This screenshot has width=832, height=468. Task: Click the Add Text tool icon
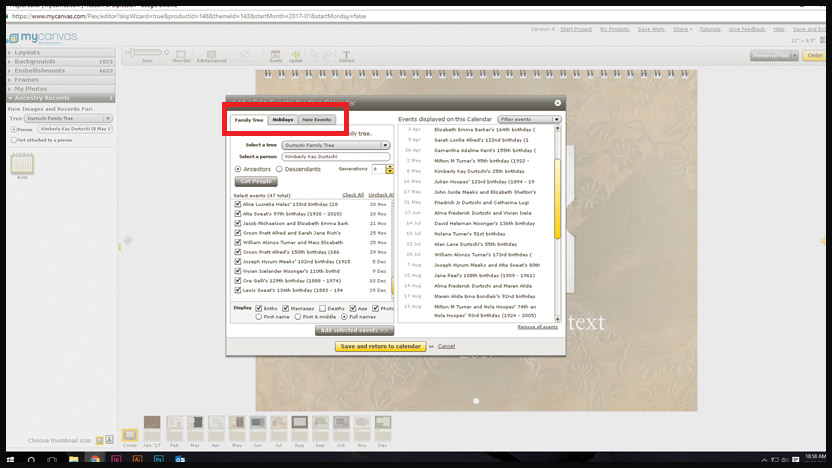click(346, 56)
